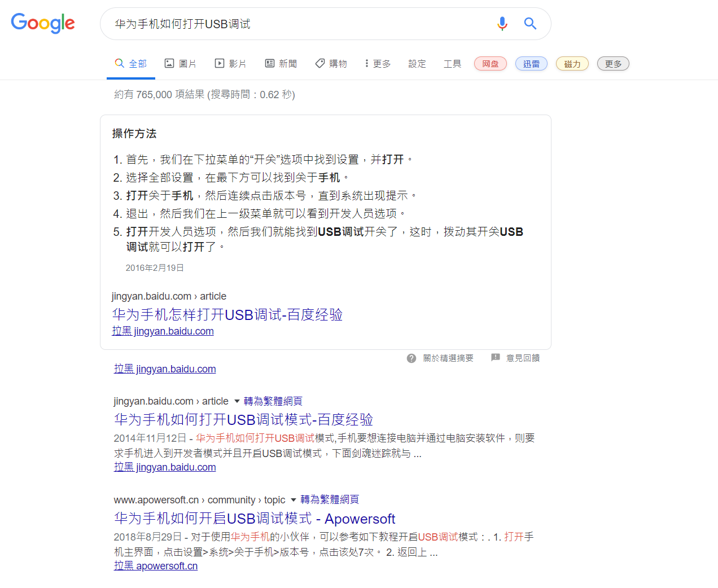Click the gray 更多 pill button
The image size is (718, 588).
(613, 64)
